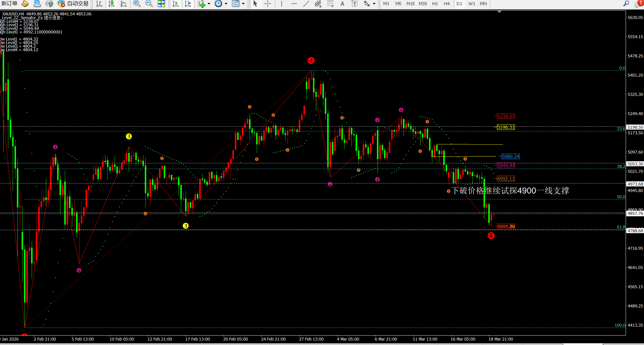Toggle the bar chart mode

(x=99, y=4)
